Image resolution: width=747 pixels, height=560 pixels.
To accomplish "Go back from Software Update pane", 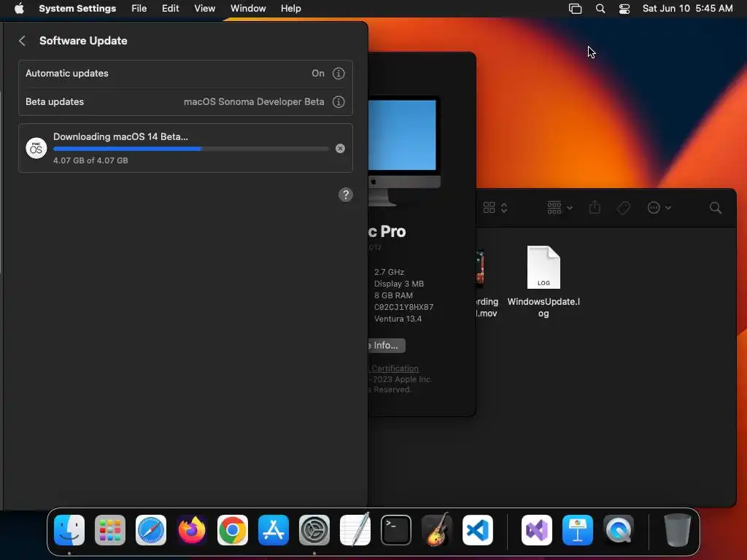I will [x=22, y=41].
